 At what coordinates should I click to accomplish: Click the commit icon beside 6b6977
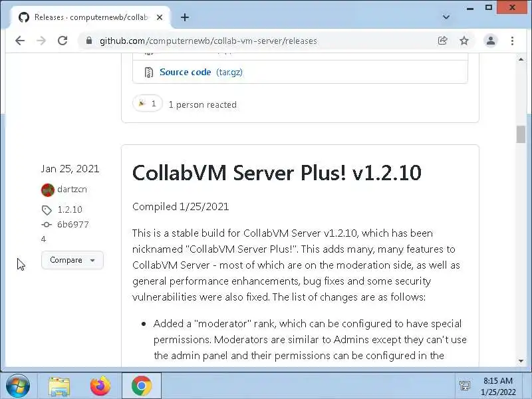47,225
